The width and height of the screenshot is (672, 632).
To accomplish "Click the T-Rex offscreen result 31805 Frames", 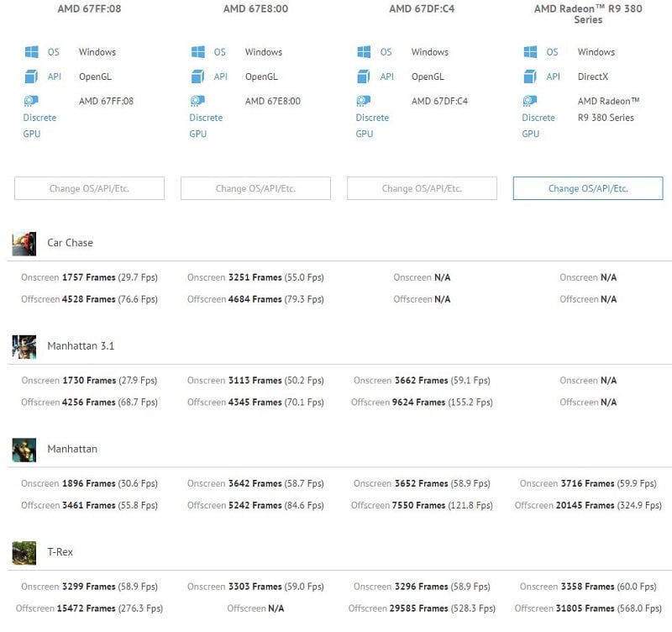I will pos(588,608).
